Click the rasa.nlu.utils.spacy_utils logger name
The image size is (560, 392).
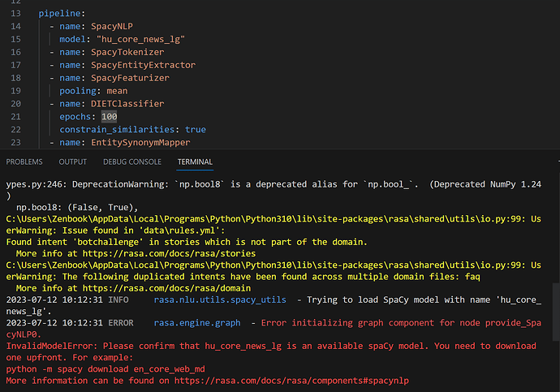point(220,300)
